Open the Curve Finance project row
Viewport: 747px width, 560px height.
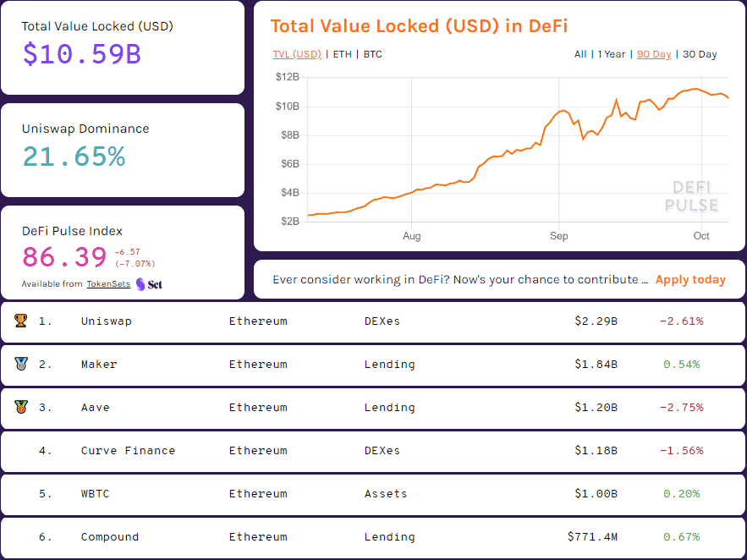[x=128, y=451]
